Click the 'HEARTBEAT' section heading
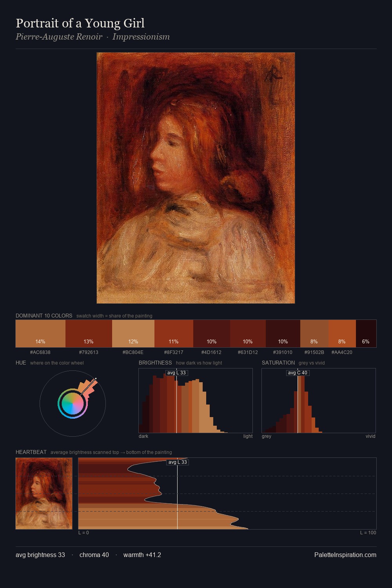This screenshot has width=392, height=588. coord(31,452)
